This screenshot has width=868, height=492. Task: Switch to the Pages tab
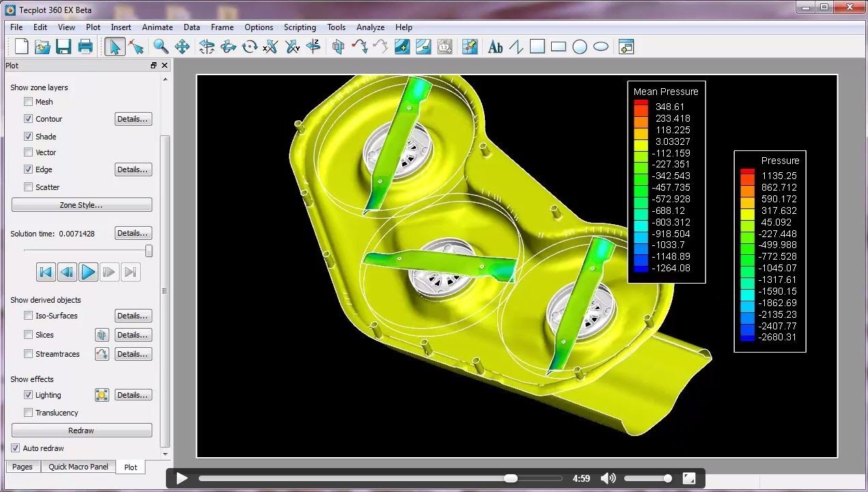click(23, 467)
